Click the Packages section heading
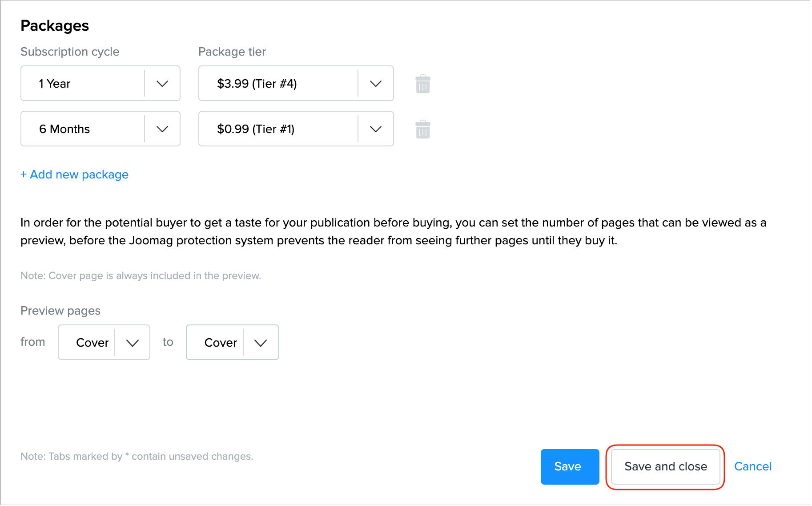 [55, 26]
